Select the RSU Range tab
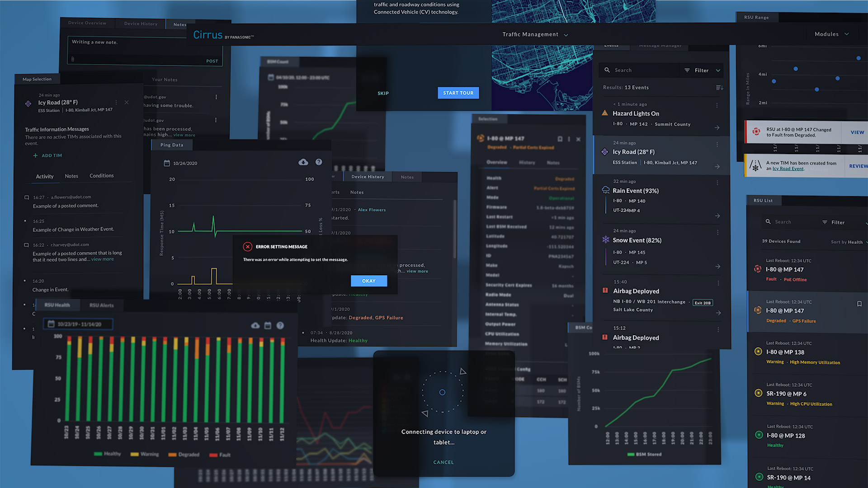The image size is (868, 488). [x=756, y=17]
